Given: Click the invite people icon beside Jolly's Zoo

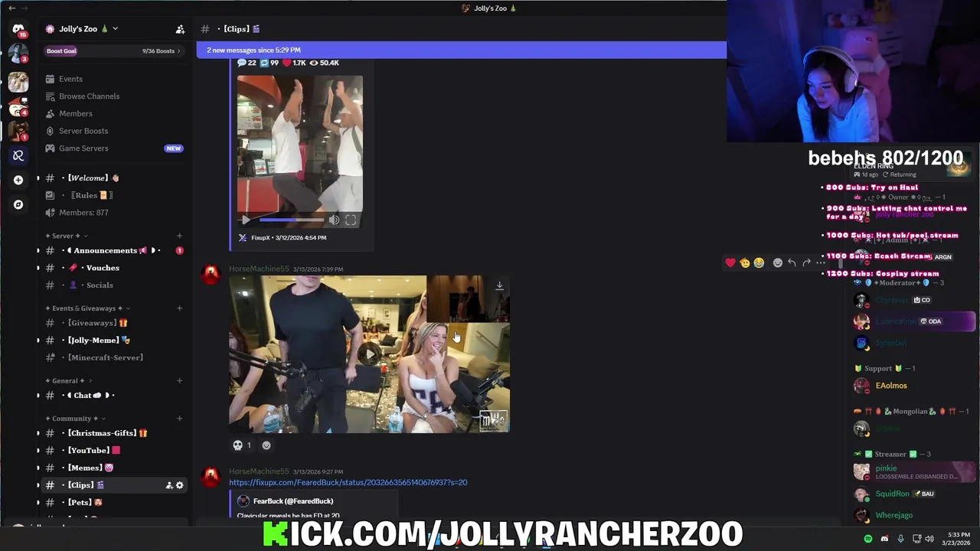Looking at the screenshot, I should [180, 29].
